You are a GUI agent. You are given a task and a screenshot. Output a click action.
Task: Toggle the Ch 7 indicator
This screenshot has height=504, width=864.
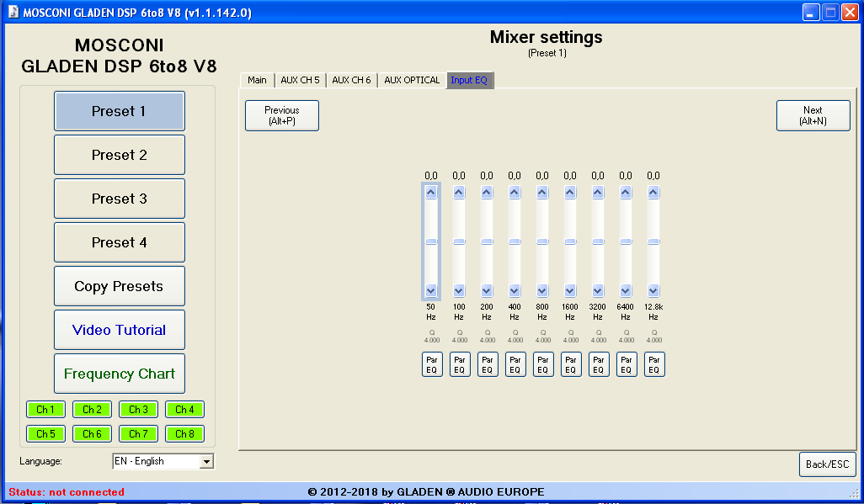[138, 433]
